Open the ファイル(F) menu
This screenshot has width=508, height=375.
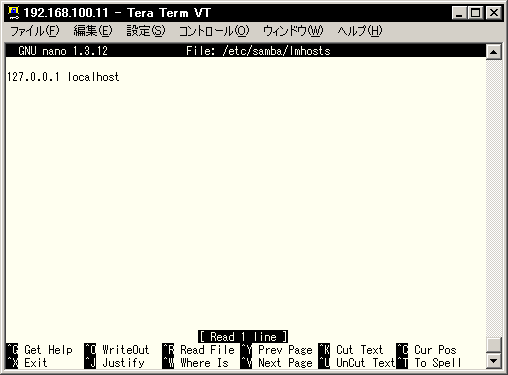[x=35, y=31]
